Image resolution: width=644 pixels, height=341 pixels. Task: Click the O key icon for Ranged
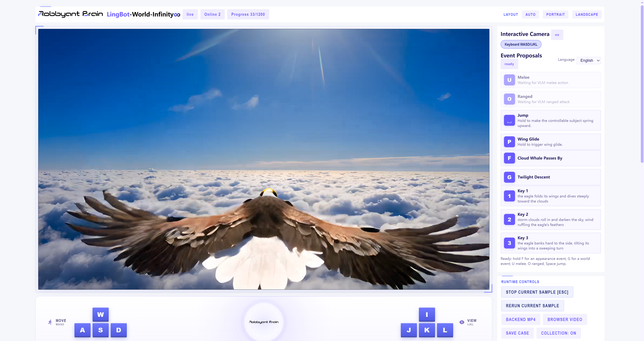point(509,99)
